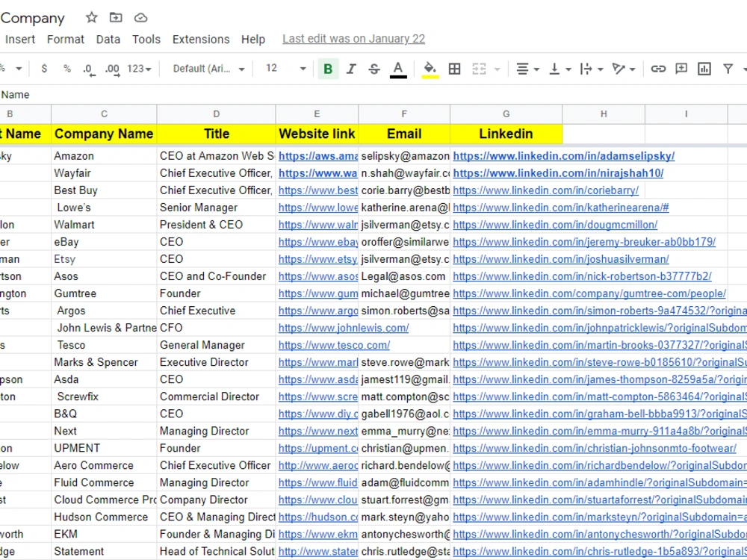Screen dimensions: 747x560
Task: Open horizontal align dropdown
Action: pos(527,69)
